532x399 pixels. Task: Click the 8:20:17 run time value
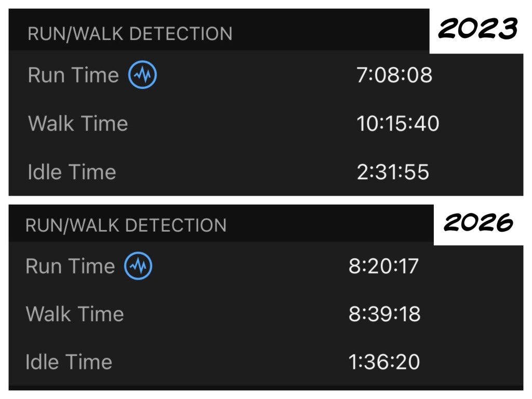[384, 266]
